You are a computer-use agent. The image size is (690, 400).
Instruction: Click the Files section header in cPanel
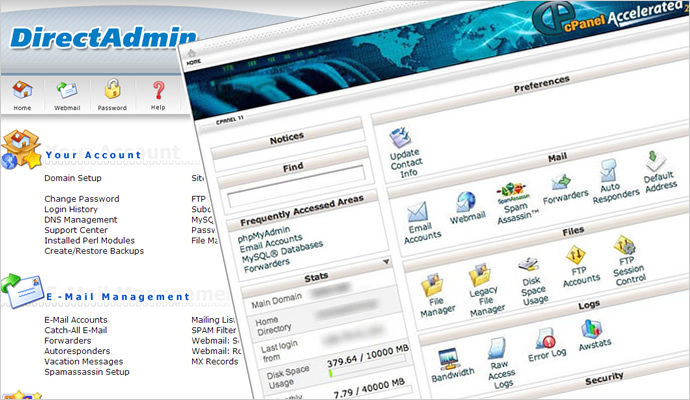pyautogui.click(x=573, y=231)
